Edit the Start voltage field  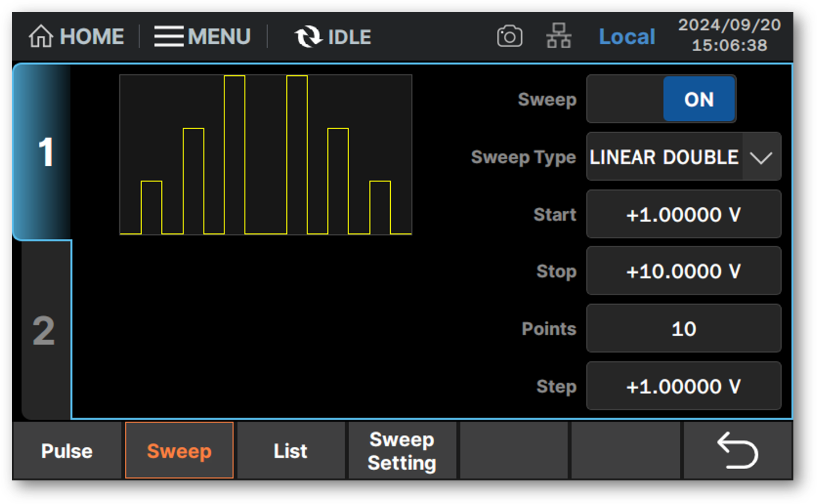click(684, 214)
